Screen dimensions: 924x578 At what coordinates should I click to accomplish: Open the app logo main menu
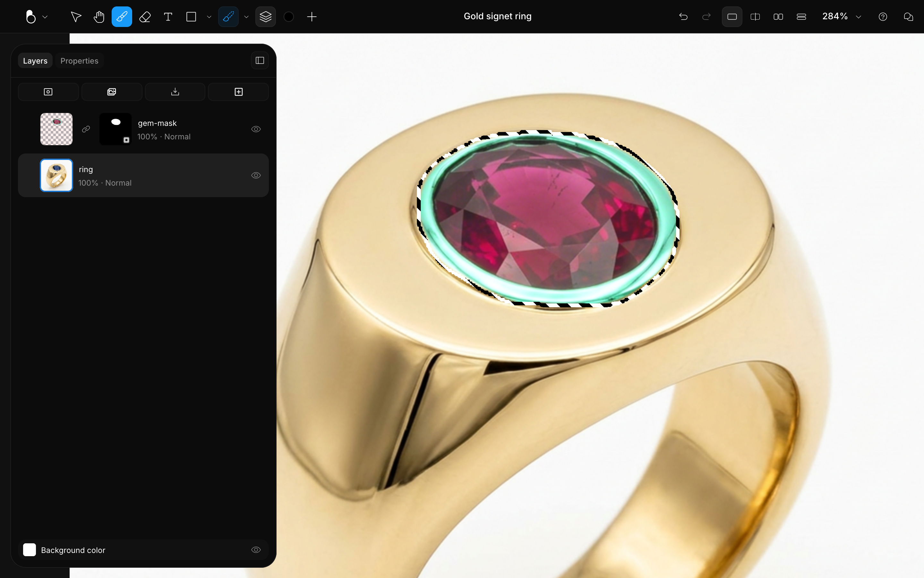[x=36, y=17]
